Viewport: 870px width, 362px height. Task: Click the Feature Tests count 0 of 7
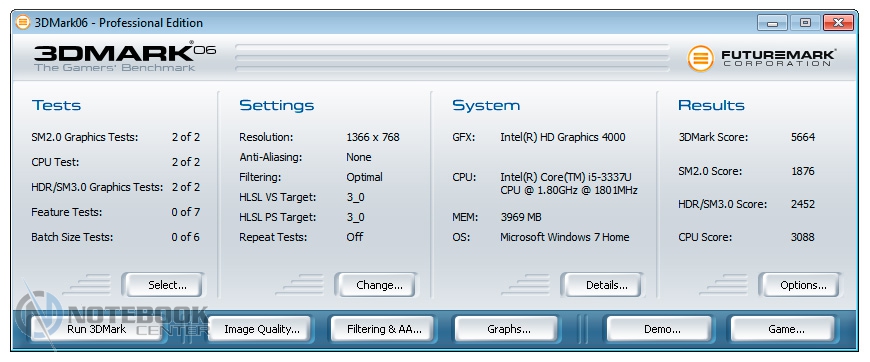[185, 212]
